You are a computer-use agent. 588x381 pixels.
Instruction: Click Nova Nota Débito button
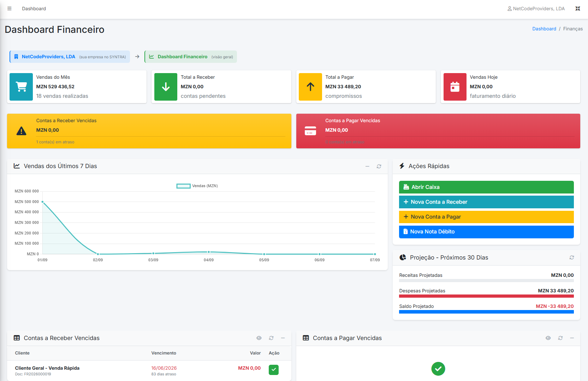click(486, 232)
